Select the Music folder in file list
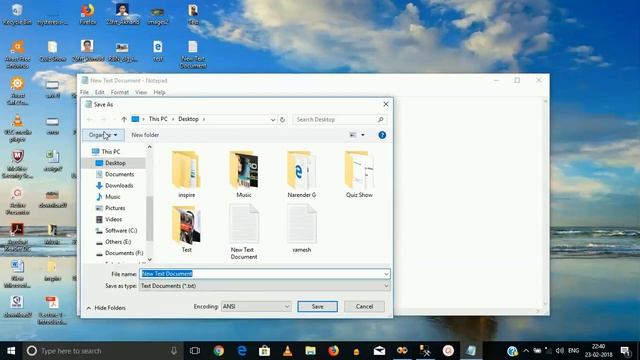This screenshot has height=360, width=640. [x=244, y=174]
